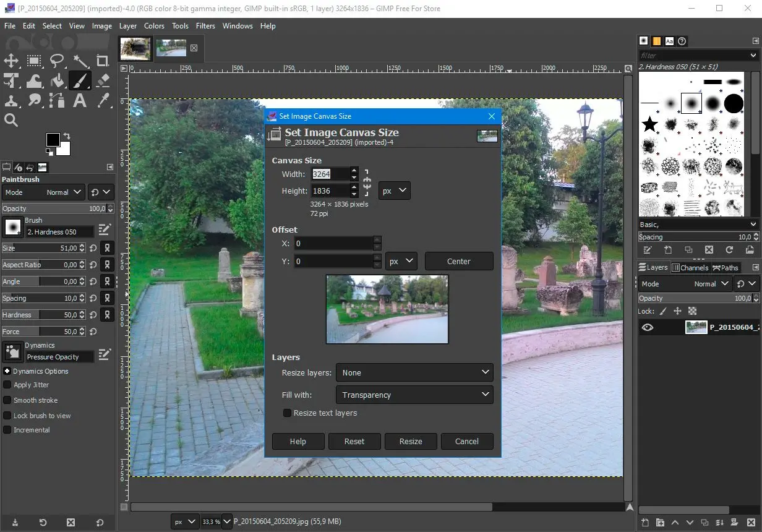Toggle lock alpha channel icon
Viewport: 762px width, 532px height.
coord(692,311)
